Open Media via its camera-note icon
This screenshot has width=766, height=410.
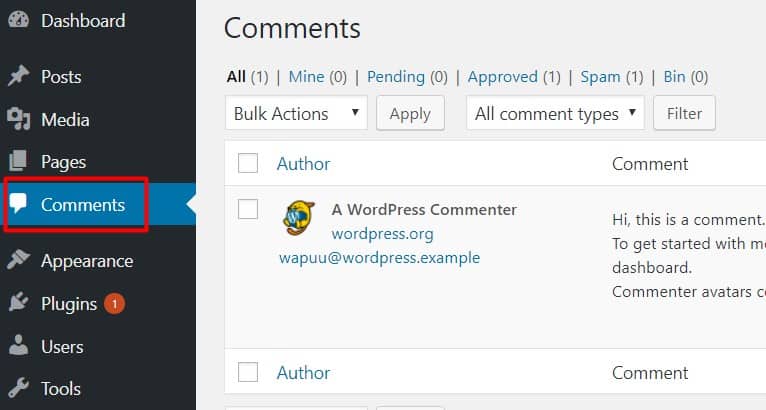18,120
